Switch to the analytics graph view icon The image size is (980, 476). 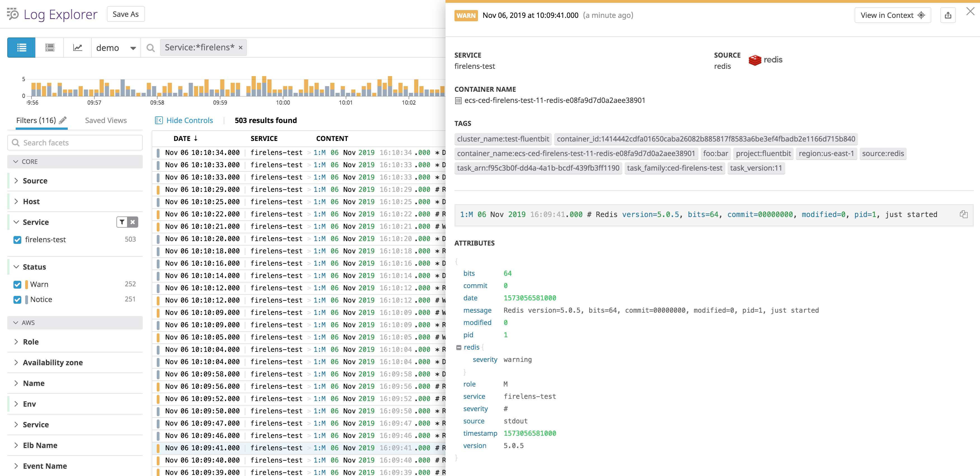77,47
